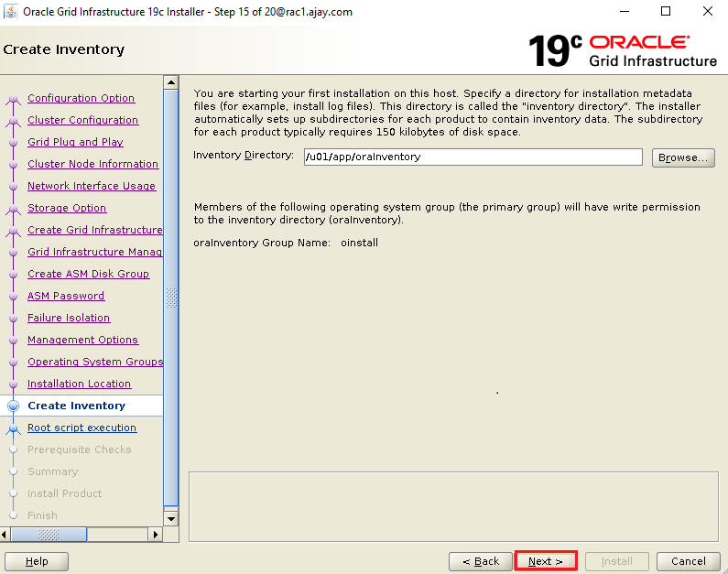Screen dimensions: 728x574
Task: Click the current-step icon beside Create Inventory
Action: (x=14, y=406)
